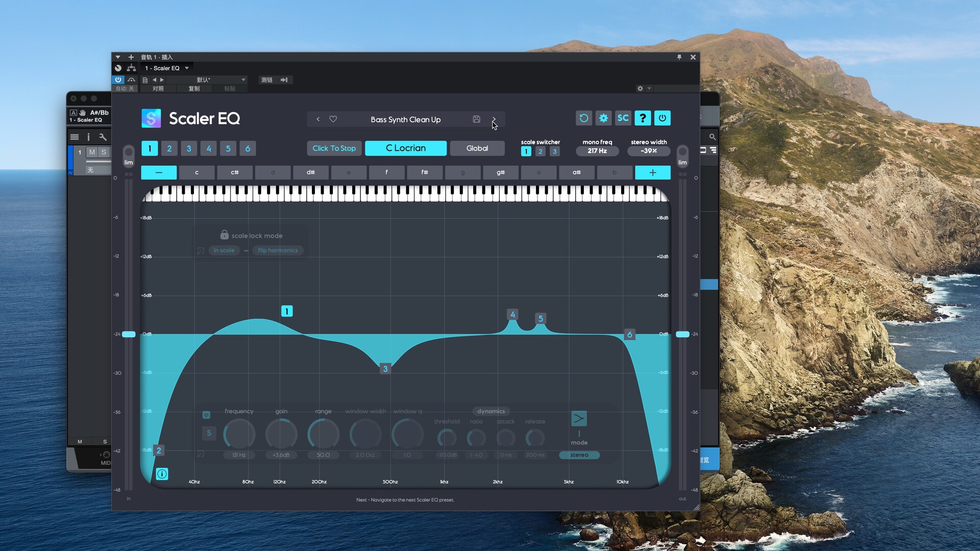Load the next host preset with the right triangle
This screenshot has height=551, width=980.
[x=162, y=80]
